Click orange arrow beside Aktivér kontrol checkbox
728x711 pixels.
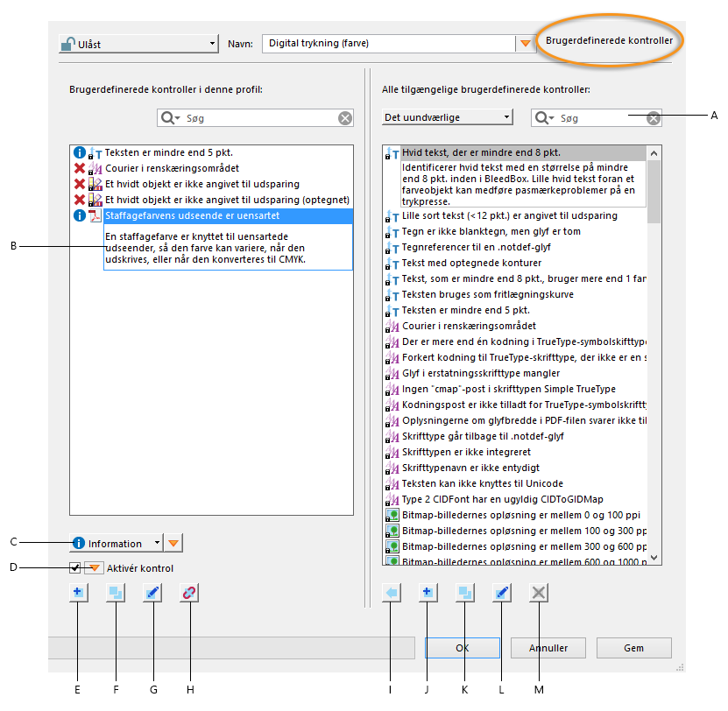(94, 567)
